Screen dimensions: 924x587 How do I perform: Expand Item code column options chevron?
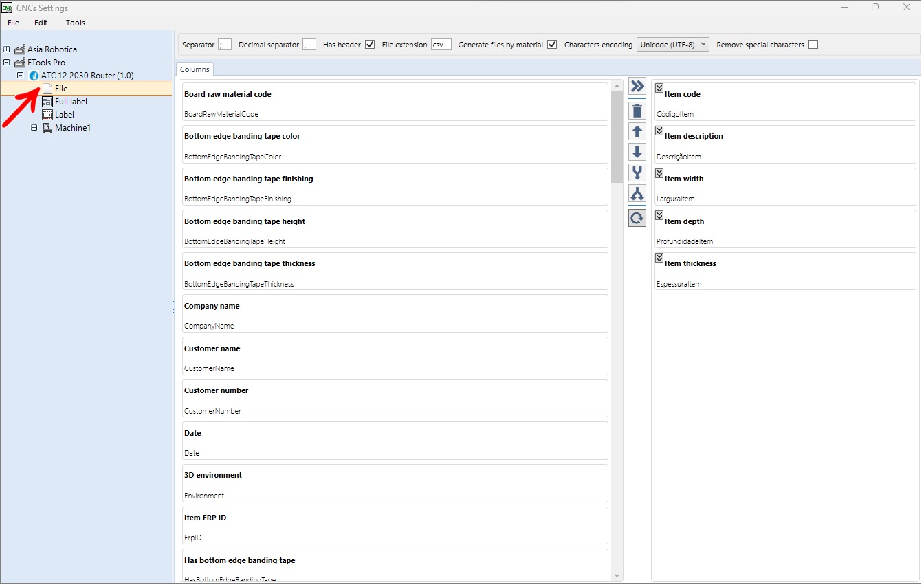coord(659,88)
